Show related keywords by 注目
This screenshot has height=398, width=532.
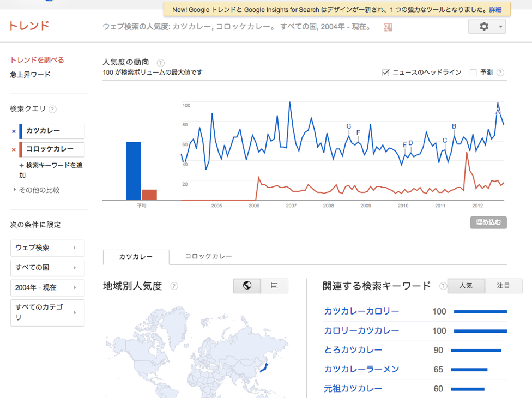point(504,286)
